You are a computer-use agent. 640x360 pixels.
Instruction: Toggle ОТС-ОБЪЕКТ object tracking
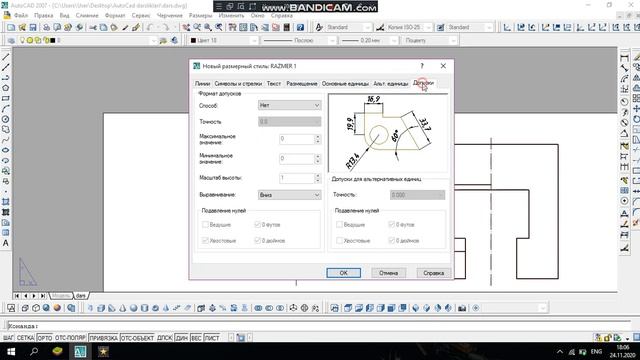tap(137, 338)
